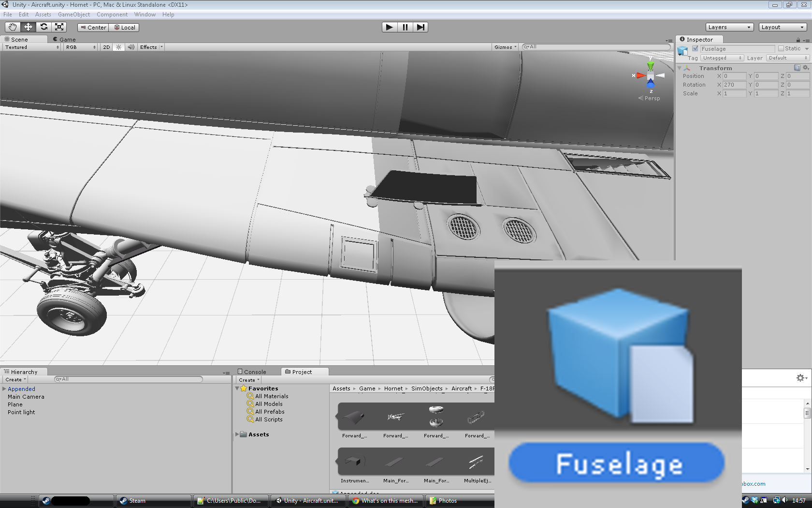Screen dimensions: 812x508
Task: Open Photos window from taskbar
Action: pyautogui.click(x=459, y=501)
